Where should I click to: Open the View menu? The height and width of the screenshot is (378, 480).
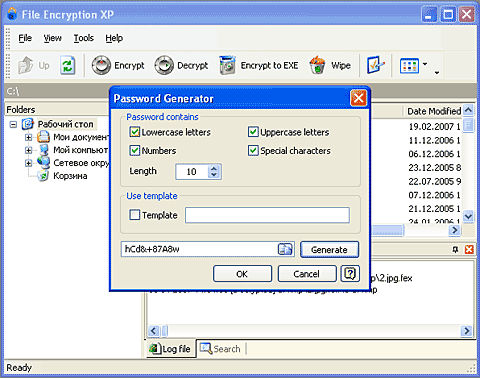click(x=53, y=38)
